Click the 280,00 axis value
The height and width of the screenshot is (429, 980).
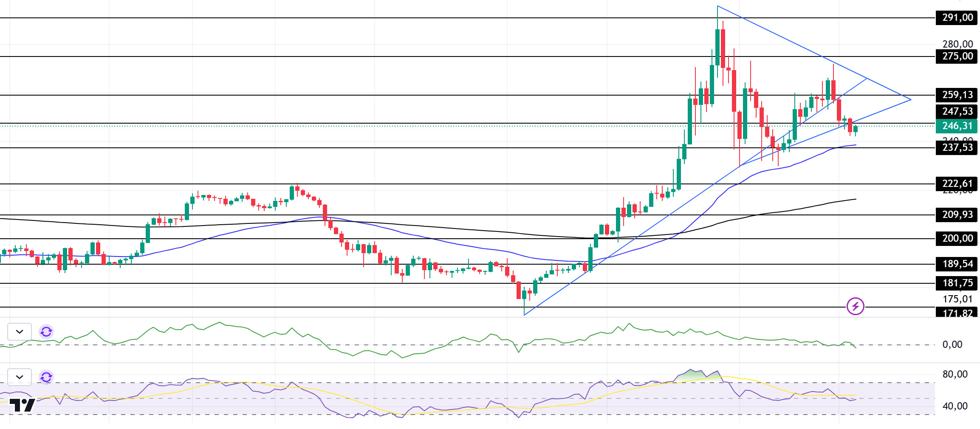tap(957, 44)
